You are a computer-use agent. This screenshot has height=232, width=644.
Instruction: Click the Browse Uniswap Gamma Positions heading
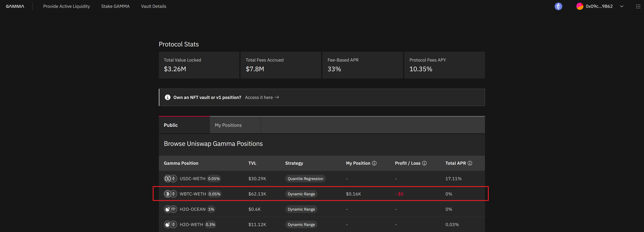(213, 144)
